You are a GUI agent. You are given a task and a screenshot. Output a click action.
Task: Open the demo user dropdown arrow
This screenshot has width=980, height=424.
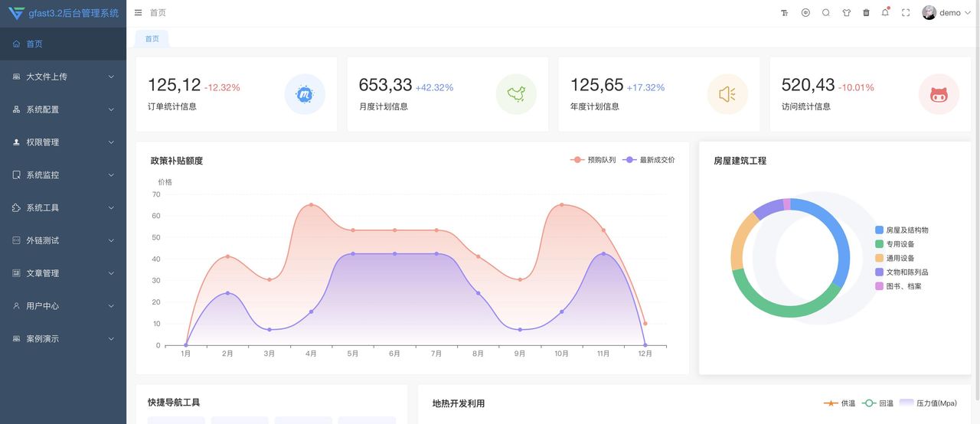[968, 13]
